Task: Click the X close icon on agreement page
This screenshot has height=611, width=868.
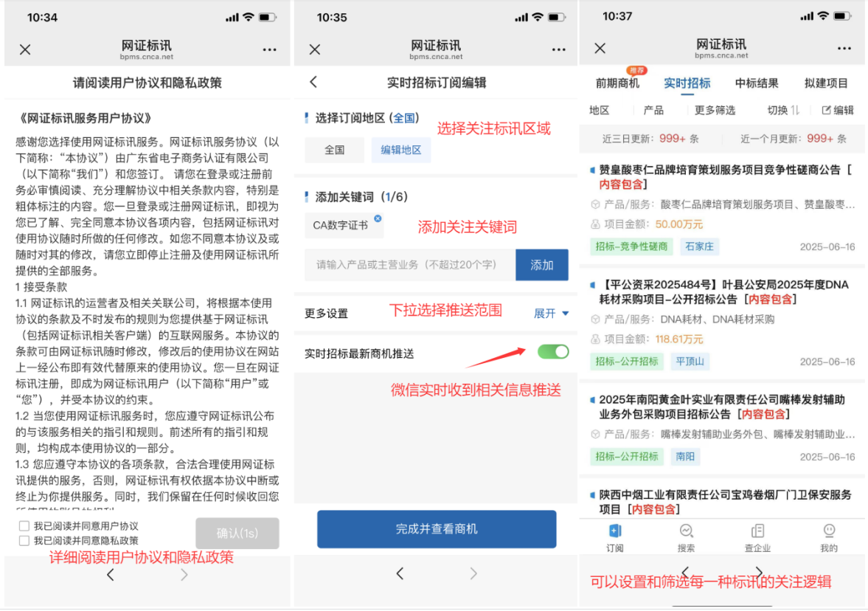Action: [x=24, y=49]
